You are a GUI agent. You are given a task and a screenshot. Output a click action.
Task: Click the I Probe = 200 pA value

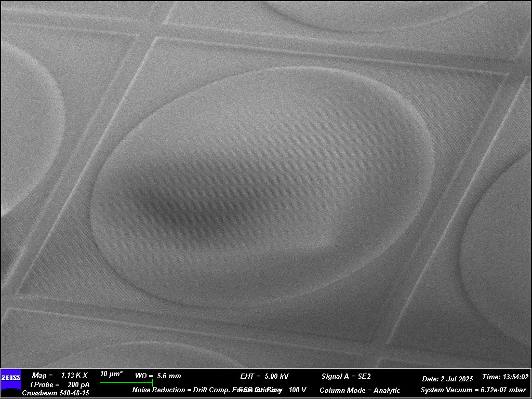click(60, 384)
